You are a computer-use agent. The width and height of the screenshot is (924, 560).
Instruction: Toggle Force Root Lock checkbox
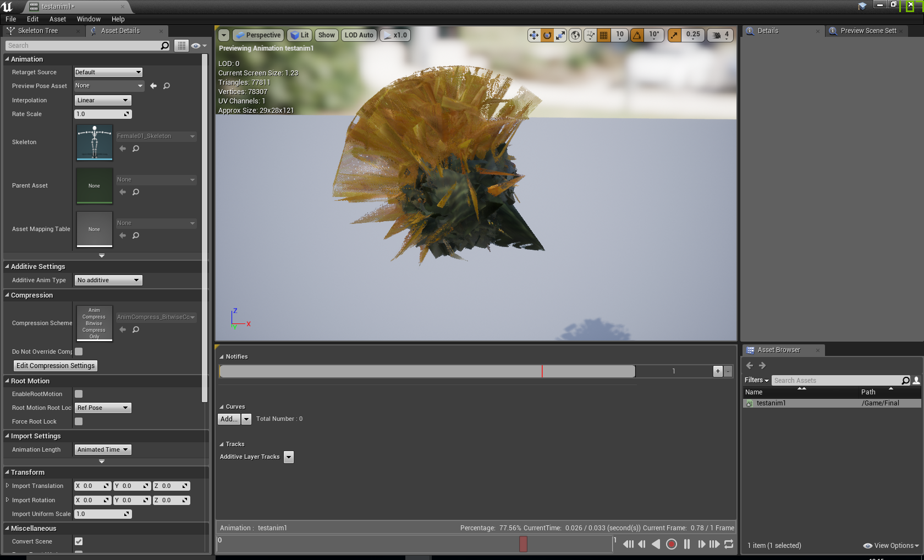pyautogui.click(x=79, y=421)
